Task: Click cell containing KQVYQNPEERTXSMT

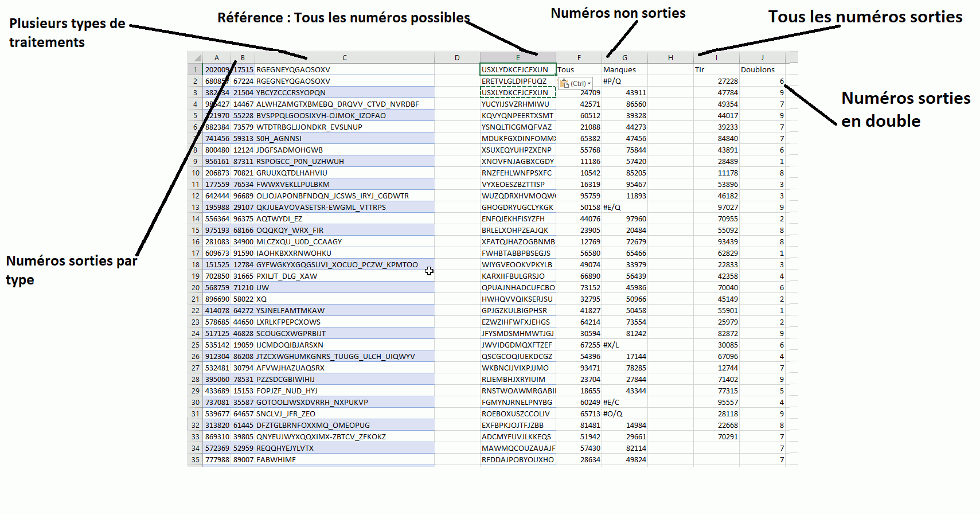Action: click(518, 115)
